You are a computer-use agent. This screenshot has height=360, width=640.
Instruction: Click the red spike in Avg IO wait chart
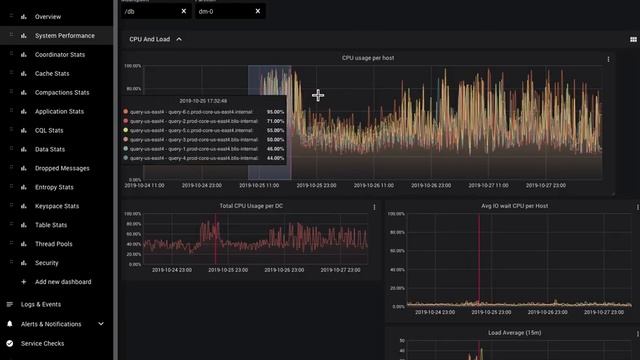479,260
